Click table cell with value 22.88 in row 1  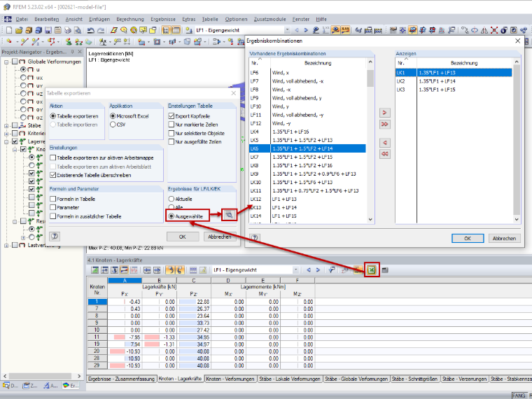click(x=194, y=302)
